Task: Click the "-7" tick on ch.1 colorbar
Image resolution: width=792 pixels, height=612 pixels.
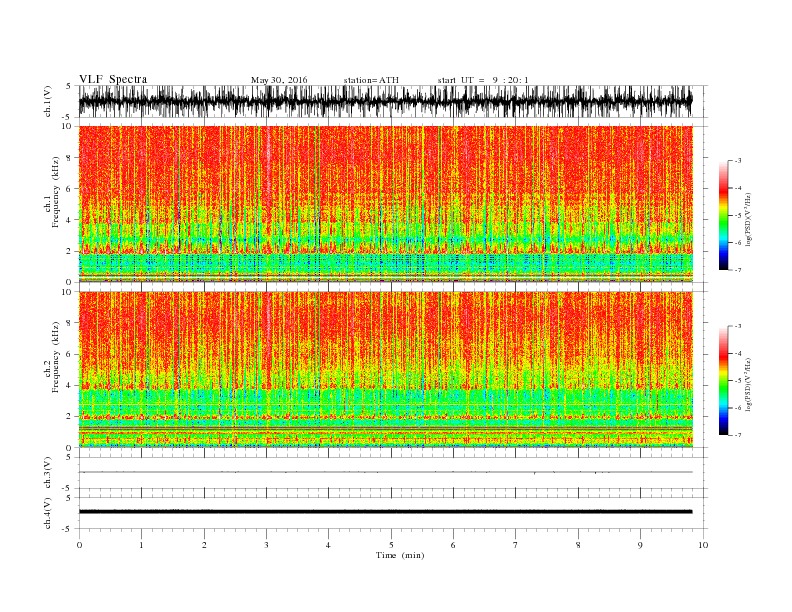Action: coord(737,270)
